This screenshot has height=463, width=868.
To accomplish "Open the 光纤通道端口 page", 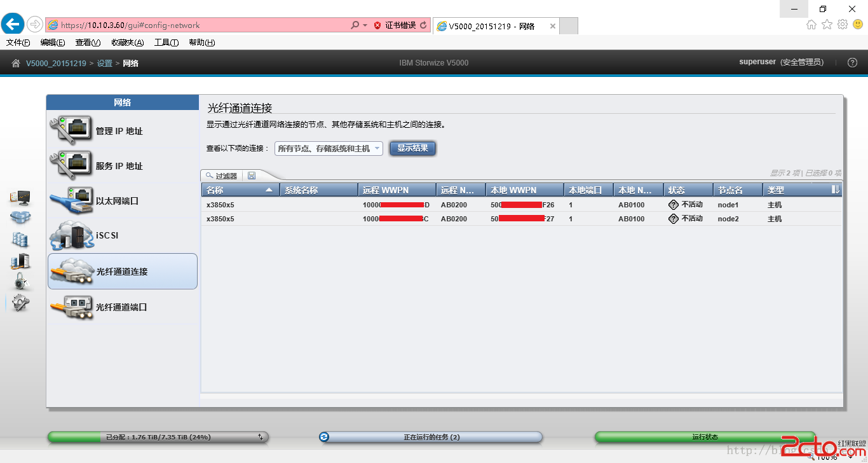I will pyautogui.click(x=123, y=307).
